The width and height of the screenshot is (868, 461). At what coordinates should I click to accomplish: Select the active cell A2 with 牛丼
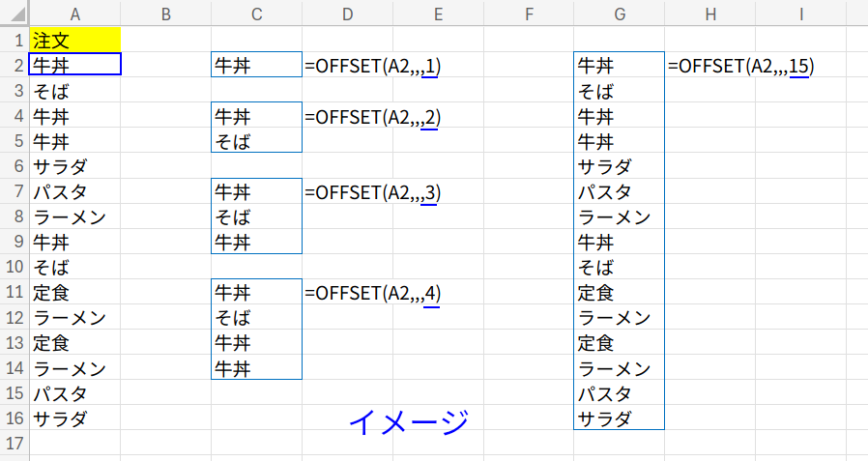(x=74, y=66)
